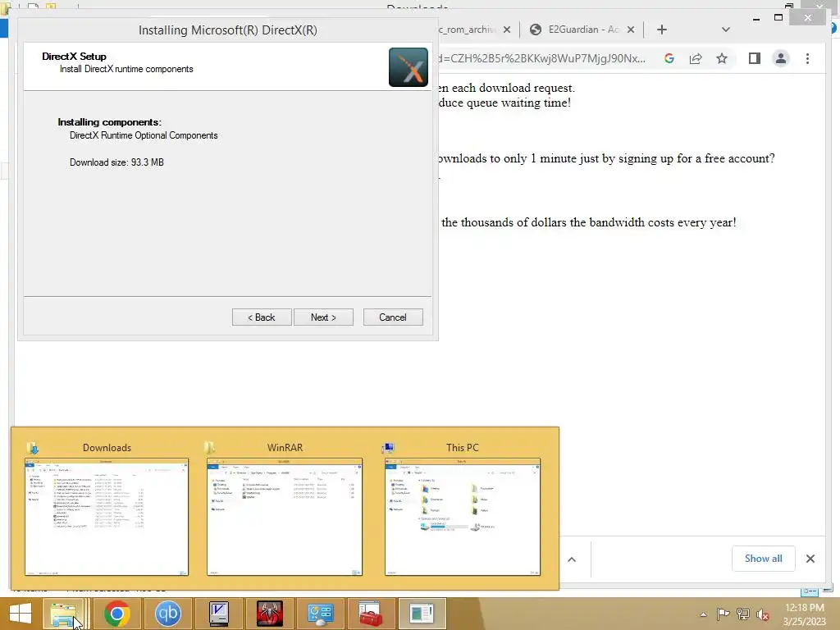Close the rom_archive Chrome tab
Screen dimensions: 840x630
click(507, 30)
